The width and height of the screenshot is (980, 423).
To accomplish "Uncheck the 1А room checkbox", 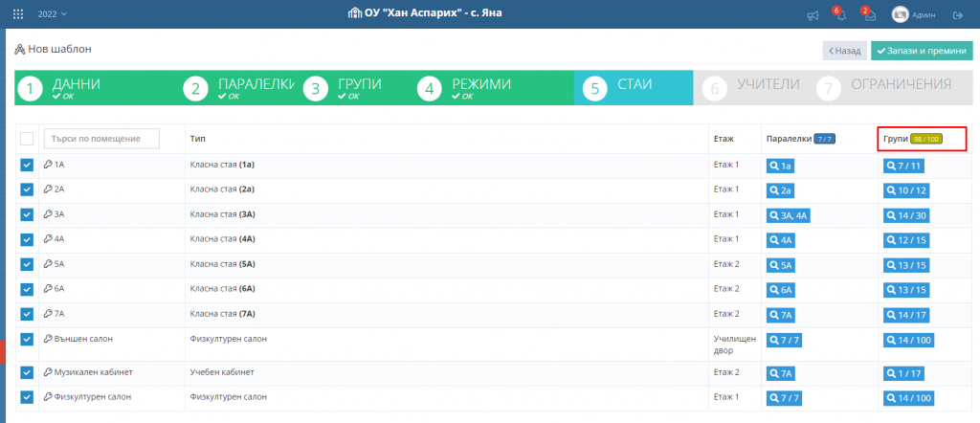I will point(27,165).
